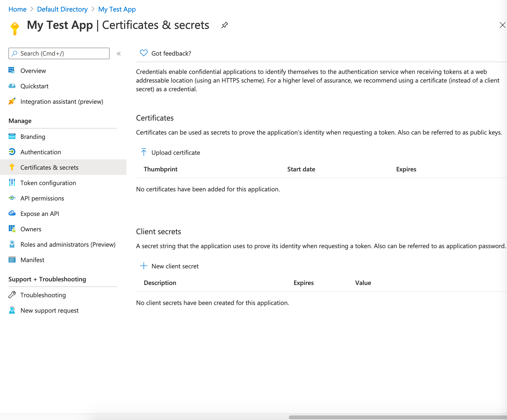Open the Expose an API section

(40, 213)
